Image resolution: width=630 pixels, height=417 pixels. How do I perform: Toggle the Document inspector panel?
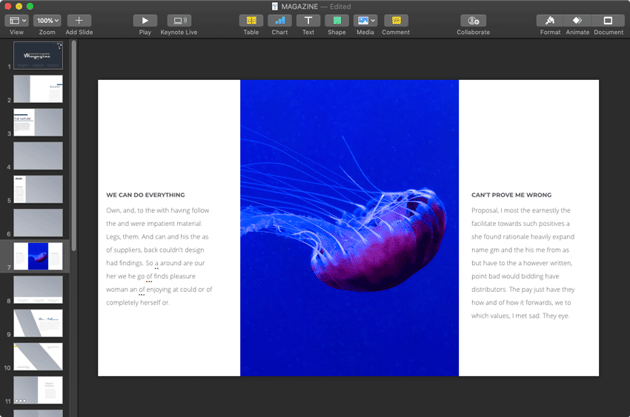608,20
